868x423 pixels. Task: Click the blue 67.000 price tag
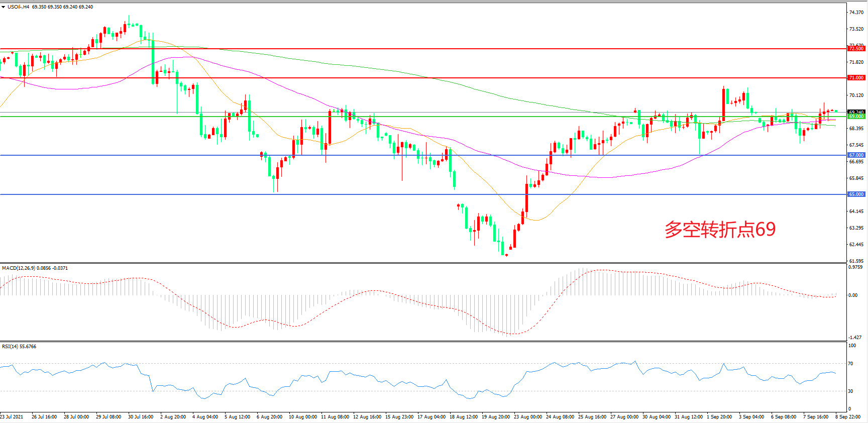click(x=856, y=155)
